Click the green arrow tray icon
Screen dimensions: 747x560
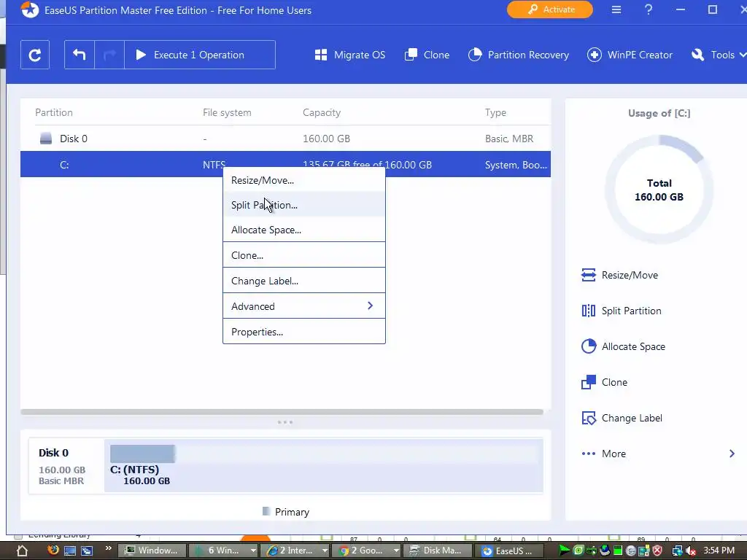[x=564, y=551]
